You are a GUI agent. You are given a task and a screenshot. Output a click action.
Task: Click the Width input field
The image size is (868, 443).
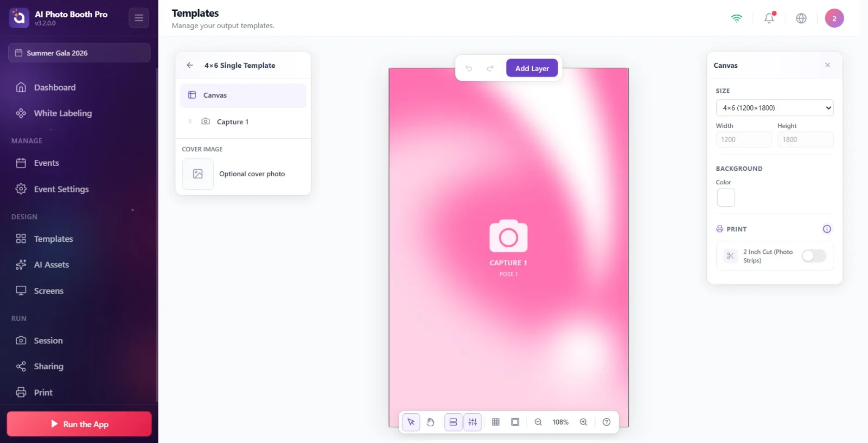(743, 139)
